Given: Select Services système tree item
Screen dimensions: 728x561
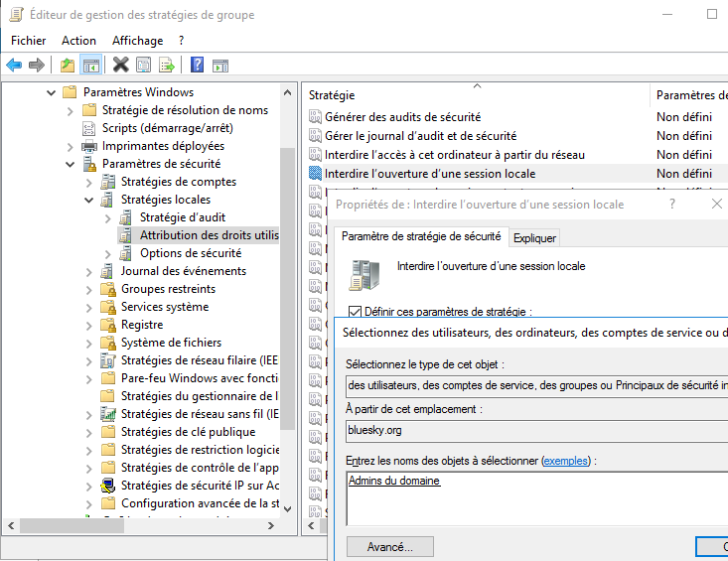Looking at the screenshot, I should [x=165, y=307].
